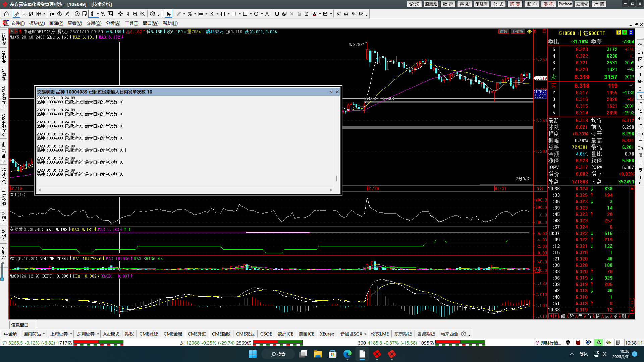Select the 10-minute period in right sidebar
Image resolution: width=644 pixels, height=362 pixels.
(x=640, y=104)
